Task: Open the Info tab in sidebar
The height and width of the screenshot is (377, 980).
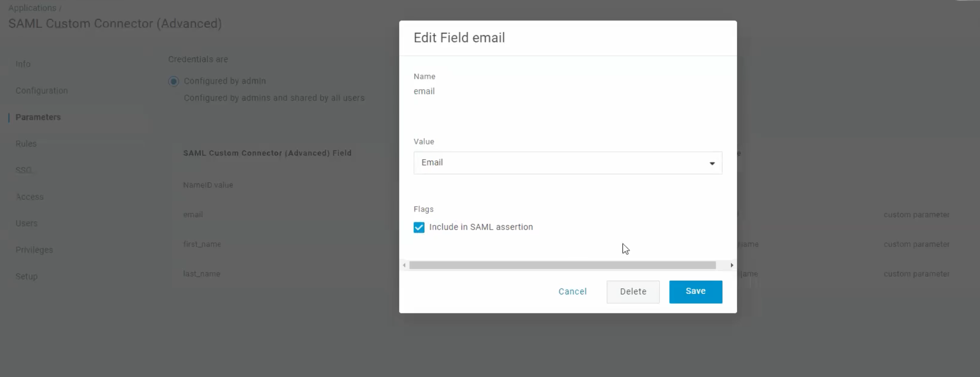Action: tap(23, 64)
